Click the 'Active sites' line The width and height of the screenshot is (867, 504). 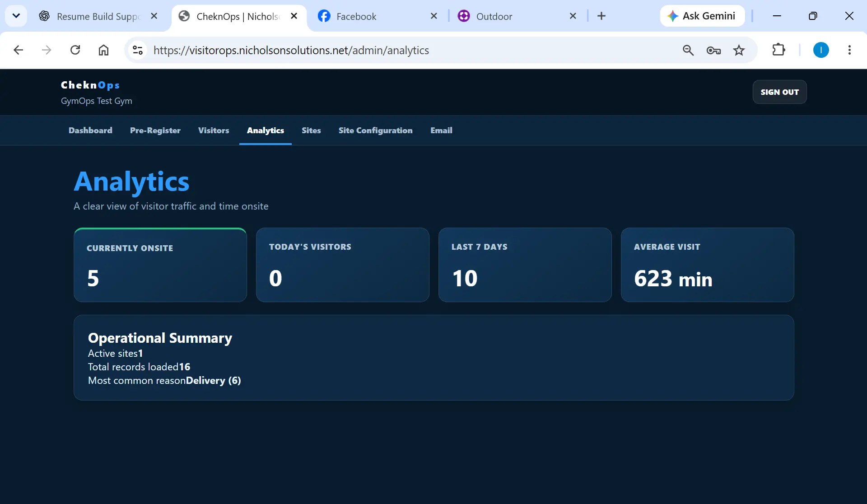[116, 353]
